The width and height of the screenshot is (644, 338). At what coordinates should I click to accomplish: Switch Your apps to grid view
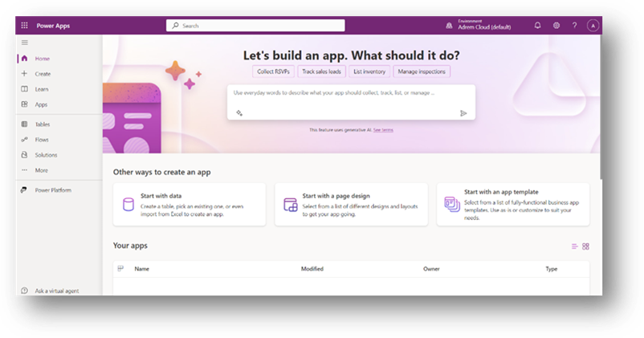[585, 246]
